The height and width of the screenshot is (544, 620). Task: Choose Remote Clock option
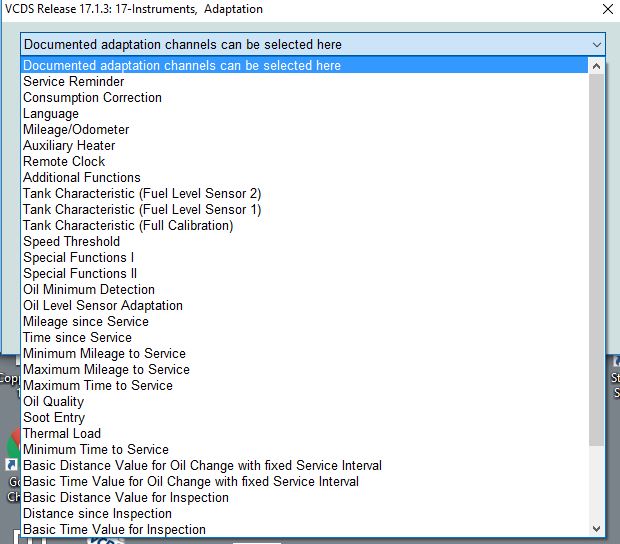64,162
